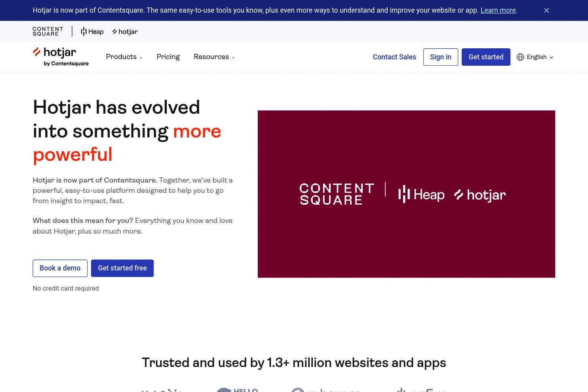Expand the Products dropdown menu
Viewport: 588px width, 392px height.
124,57
